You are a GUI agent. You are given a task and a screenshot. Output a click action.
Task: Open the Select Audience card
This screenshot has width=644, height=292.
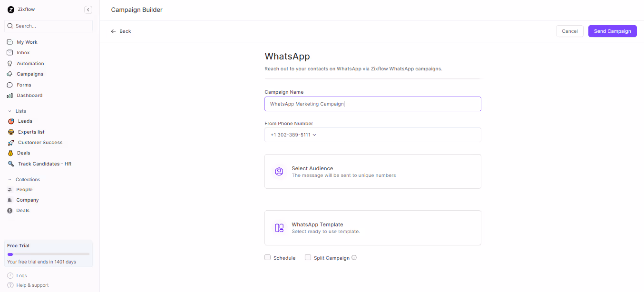(x=373, y=171)
